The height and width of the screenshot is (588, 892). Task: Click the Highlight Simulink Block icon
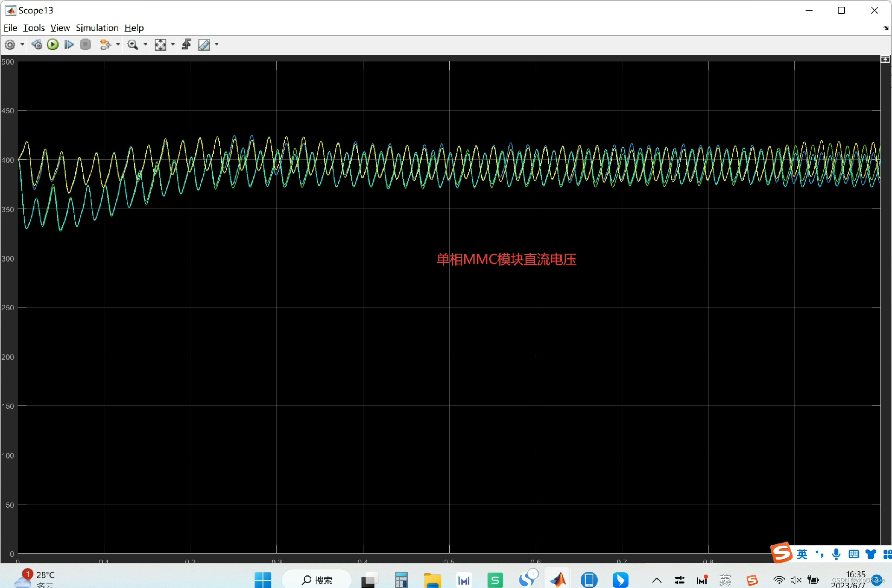pyautogui.click(x=105, y=45)
